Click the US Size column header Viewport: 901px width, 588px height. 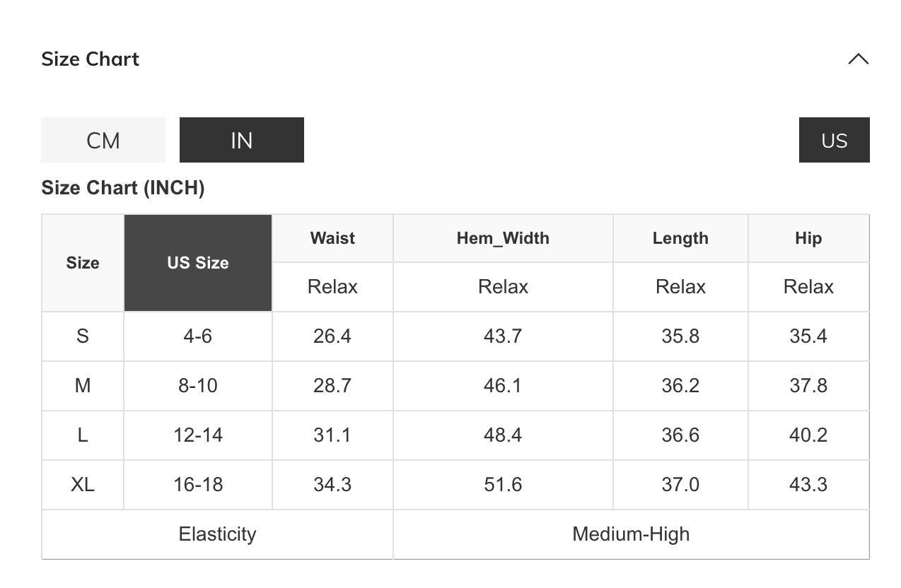[x=198, y=263]
